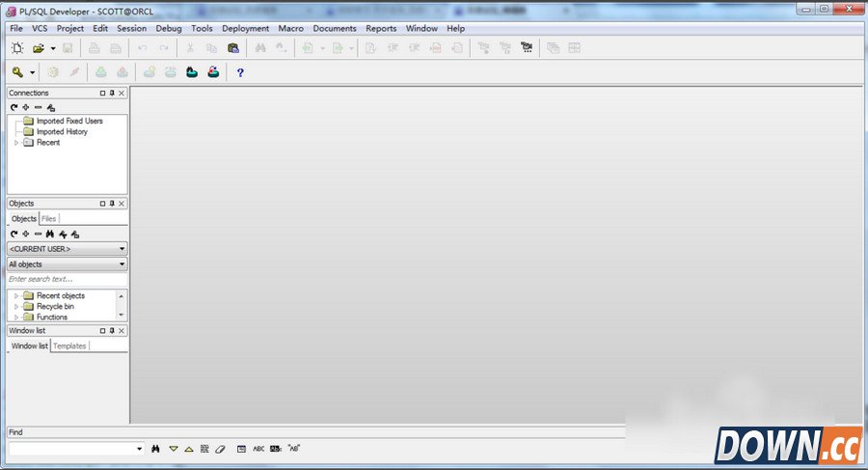Click the Paste icon in the toolbar
Viewport: 868px width, 470px height.
[x=232, y=48]
